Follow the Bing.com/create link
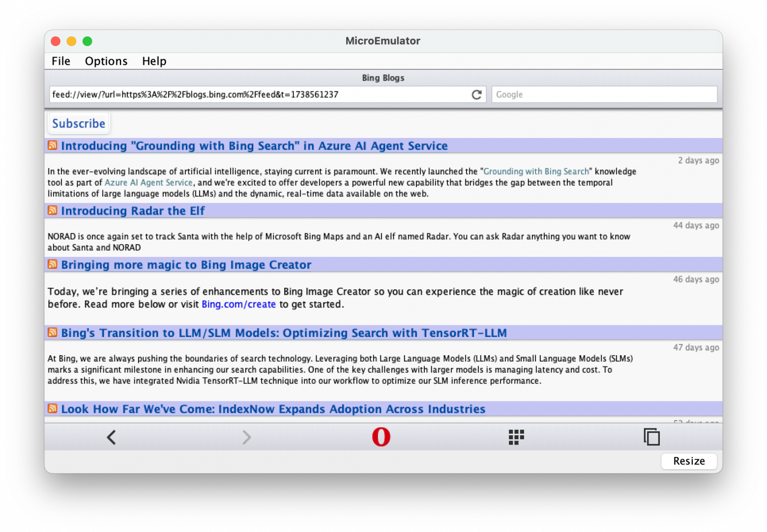This screenshot has height=532, width=767. [x=238, y=305]
